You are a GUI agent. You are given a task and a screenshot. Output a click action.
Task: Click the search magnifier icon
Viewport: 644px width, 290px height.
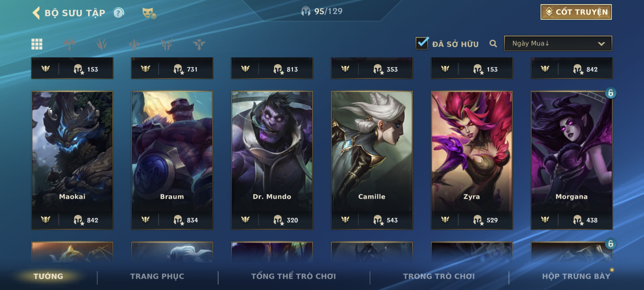click(493, 43)
